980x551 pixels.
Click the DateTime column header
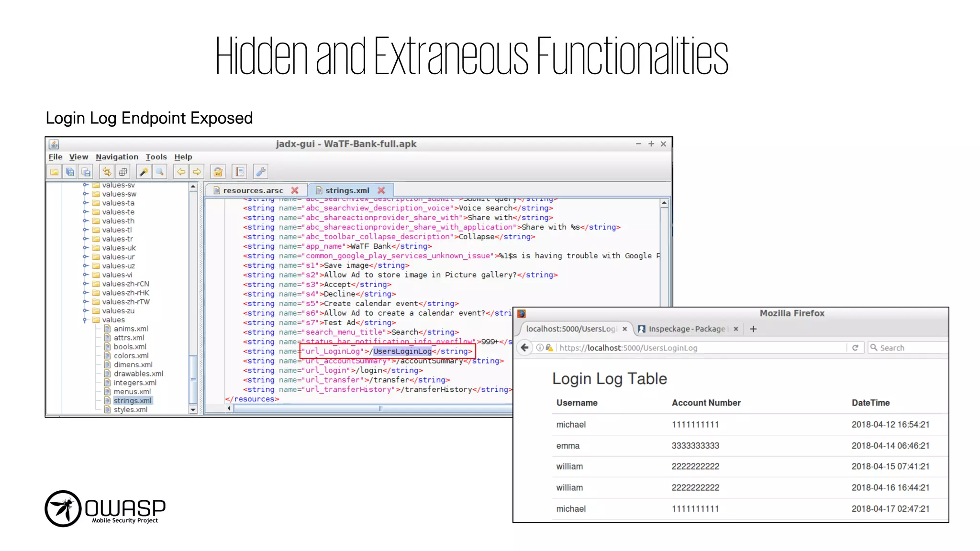(870, 403)
